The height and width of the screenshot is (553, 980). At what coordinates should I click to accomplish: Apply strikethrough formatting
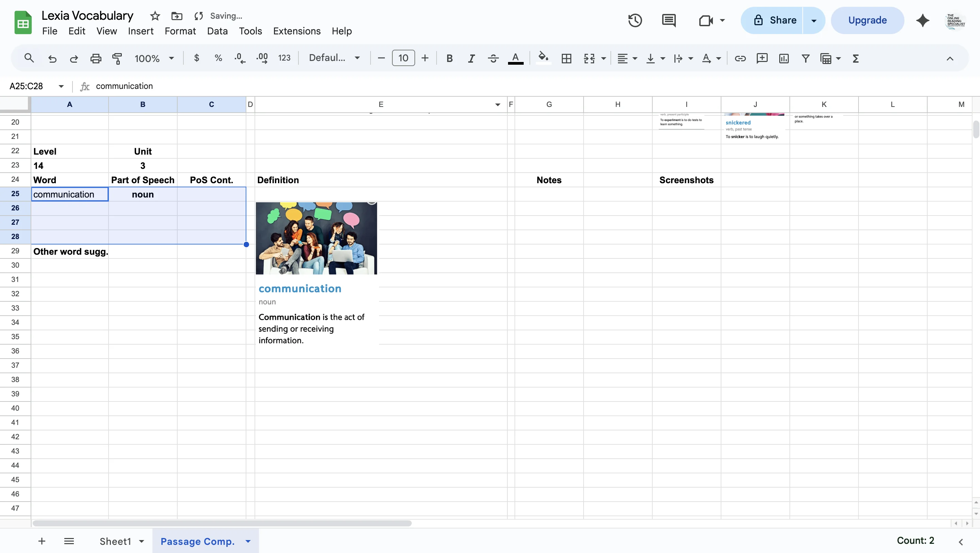pyautogui.click(x=493, y=58)
